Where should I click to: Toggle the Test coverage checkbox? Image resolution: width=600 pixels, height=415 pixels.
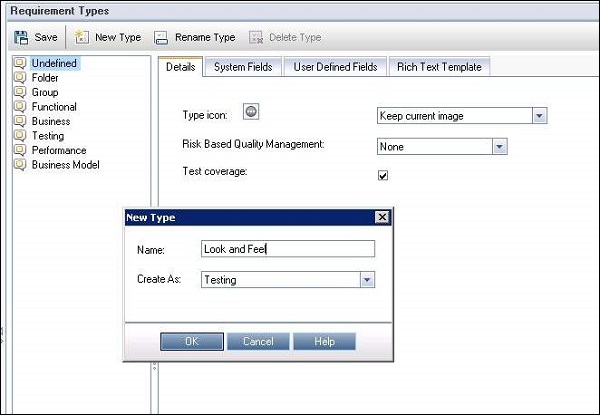point(383,175)
